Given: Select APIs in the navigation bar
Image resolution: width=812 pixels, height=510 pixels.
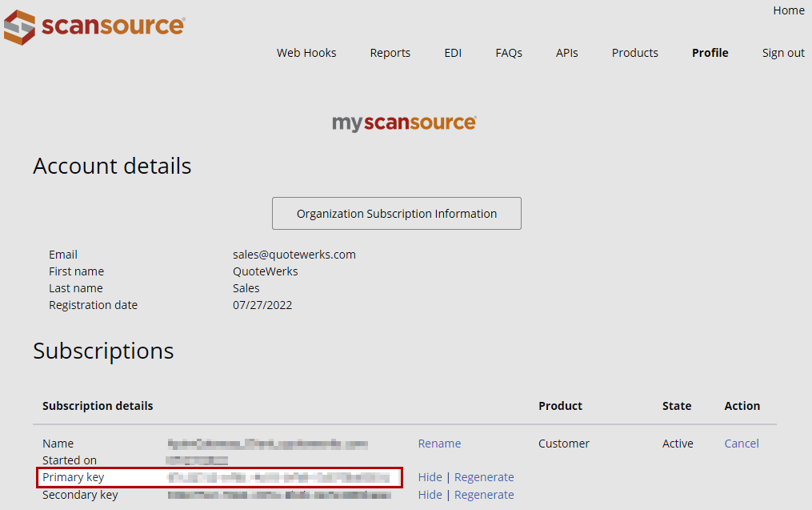Looking at the screenshot, I should coord(566,53).
